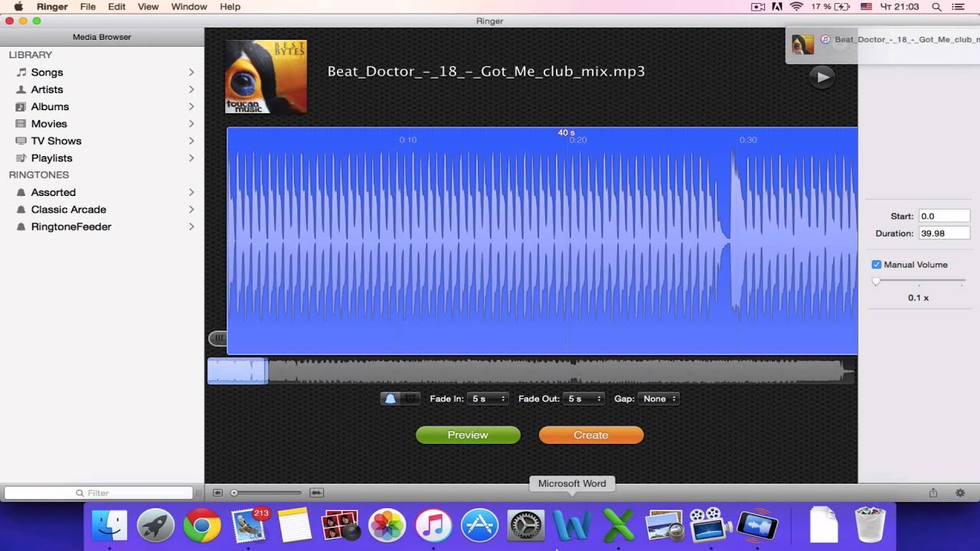Open the Apple menu
Screen dimensions: 980x551
pyautogui.click(x=18, y=7)
